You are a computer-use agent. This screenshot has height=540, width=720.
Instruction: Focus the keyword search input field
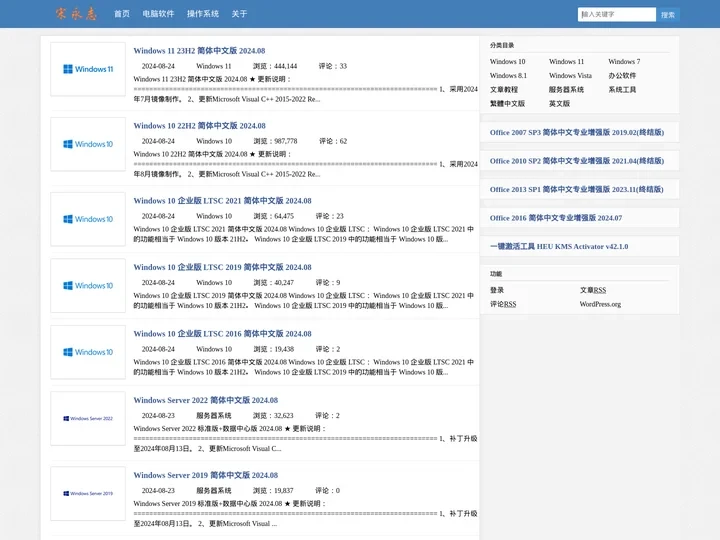pos(617,14)
